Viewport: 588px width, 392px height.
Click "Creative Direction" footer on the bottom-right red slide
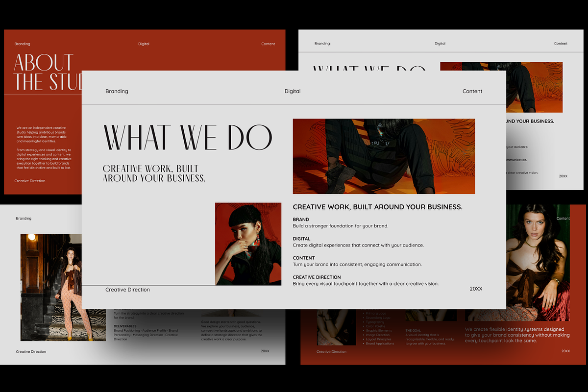(x=331, y=352)
